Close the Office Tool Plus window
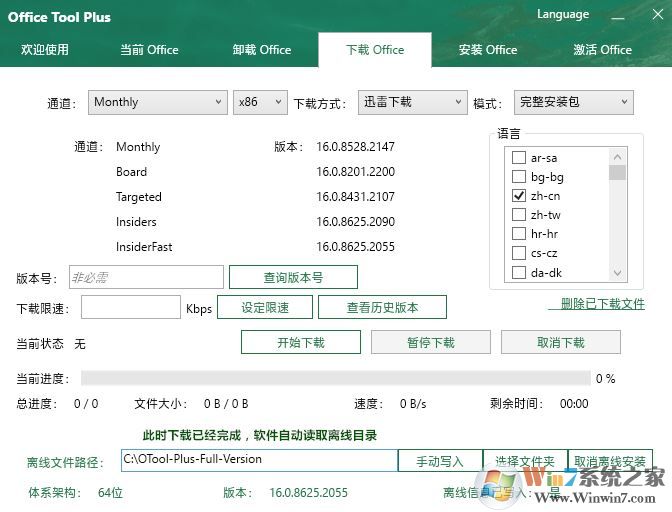The width and height of the screenshot is (672, 512). click(657, 15)
